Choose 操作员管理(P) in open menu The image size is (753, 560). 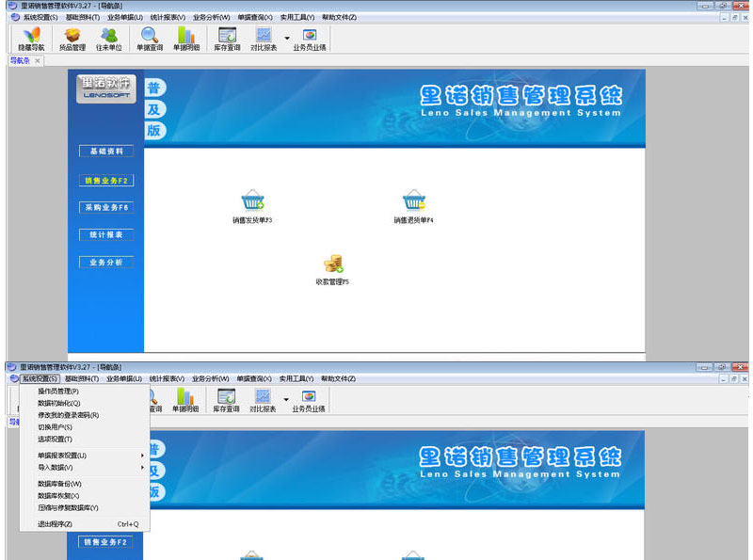[85, 392]
